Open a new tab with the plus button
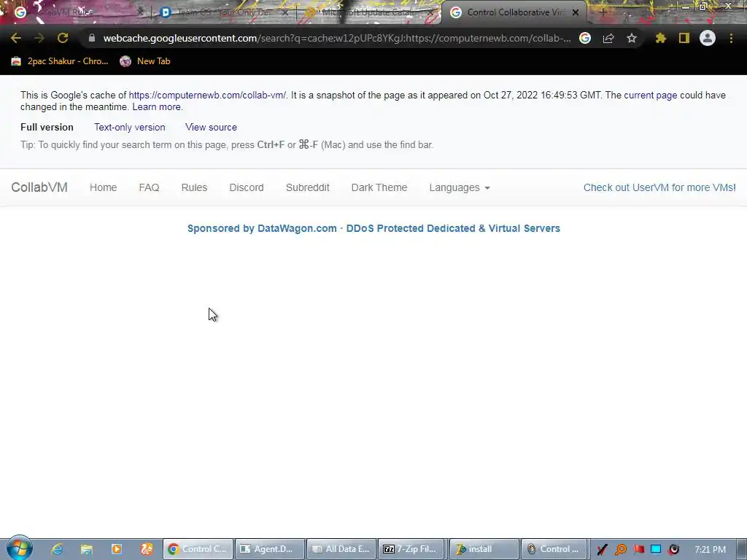This screenshot has height=560, width=747. click(x=603, y=12)
